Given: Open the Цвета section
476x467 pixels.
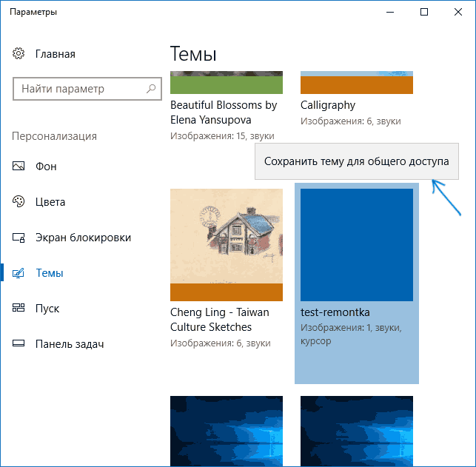Looking at the screenshot, I should (x=50, y=202).
